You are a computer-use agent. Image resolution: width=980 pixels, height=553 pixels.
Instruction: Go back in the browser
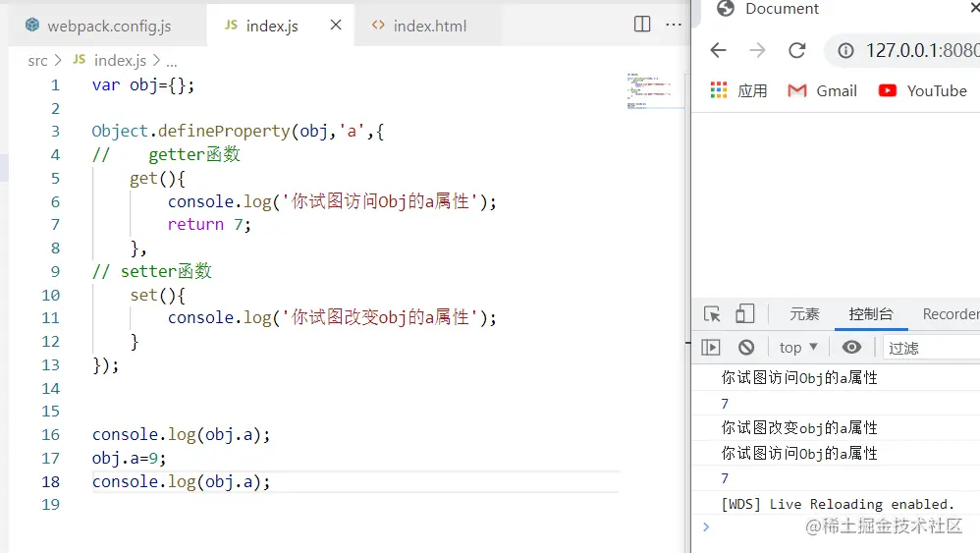[x=719, y=50]
